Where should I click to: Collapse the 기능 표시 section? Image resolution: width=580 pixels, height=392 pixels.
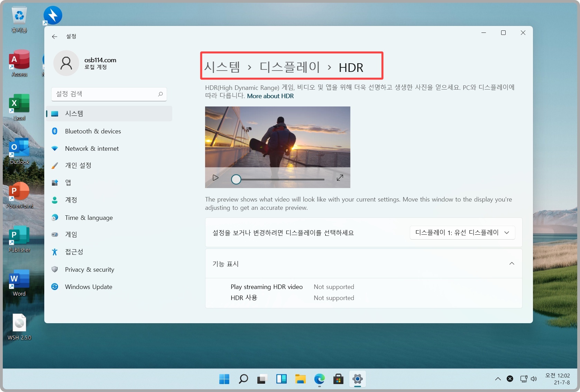coord(512,263)
